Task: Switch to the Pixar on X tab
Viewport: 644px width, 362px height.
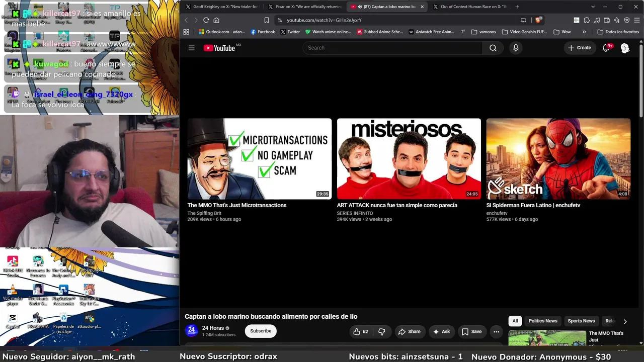Action: [x=305, y=7]
